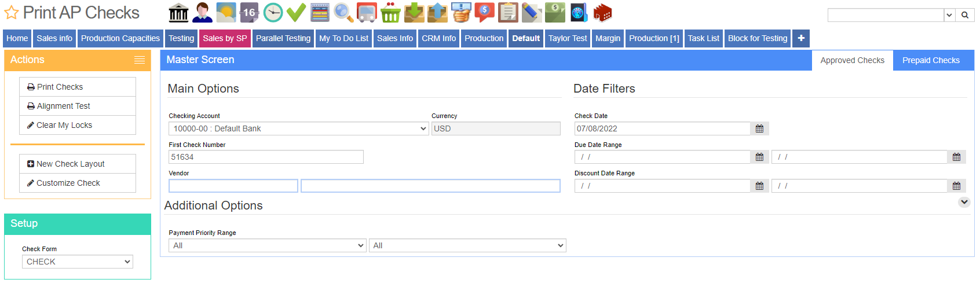Click the teal clock icon

point(273,12)
